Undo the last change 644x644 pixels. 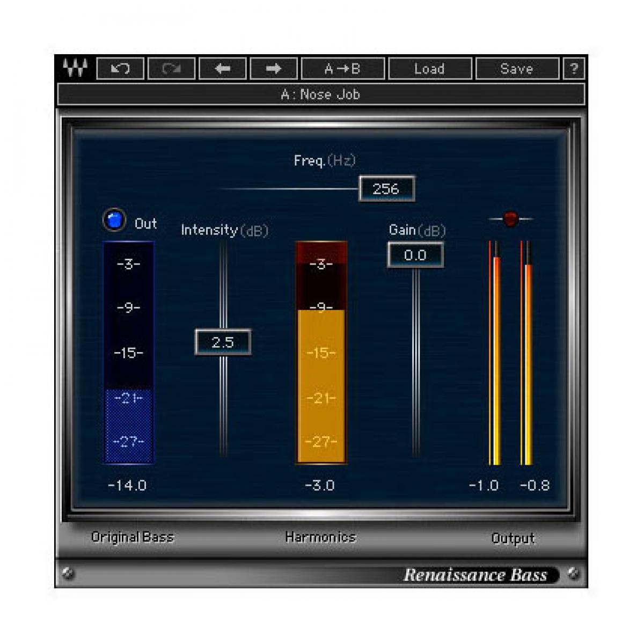click(x=120, y=69)
